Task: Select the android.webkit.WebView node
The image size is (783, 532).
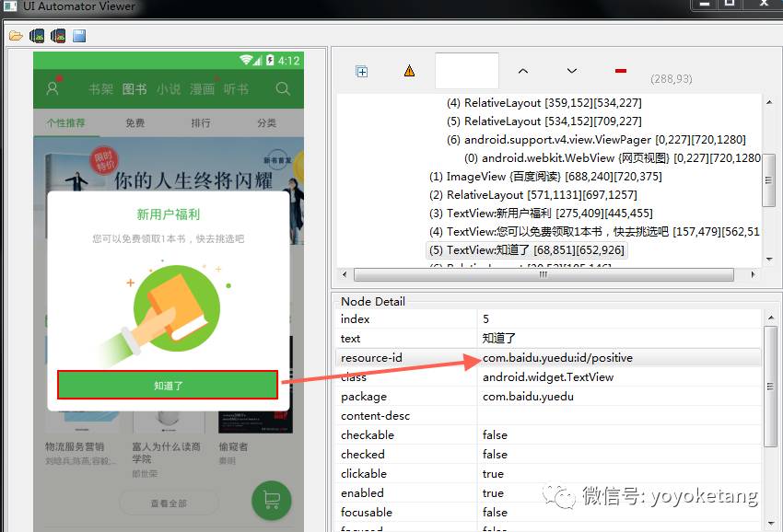Action: [x=613, y=158]
